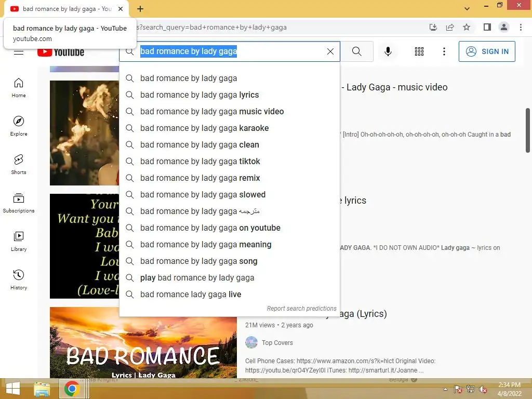
Task: Bookmark this page with the star icon
Action: click(467, 27)
